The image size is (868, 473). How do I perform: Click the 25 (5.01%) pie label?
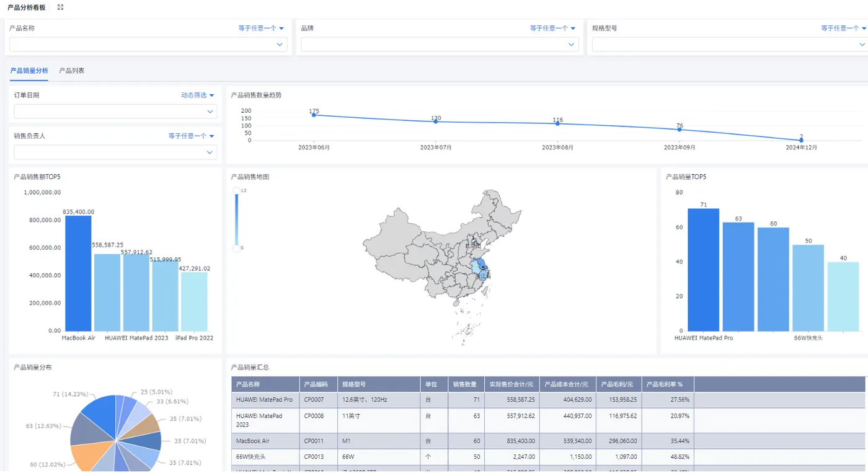pyautogui.click(x=156, y=392)
